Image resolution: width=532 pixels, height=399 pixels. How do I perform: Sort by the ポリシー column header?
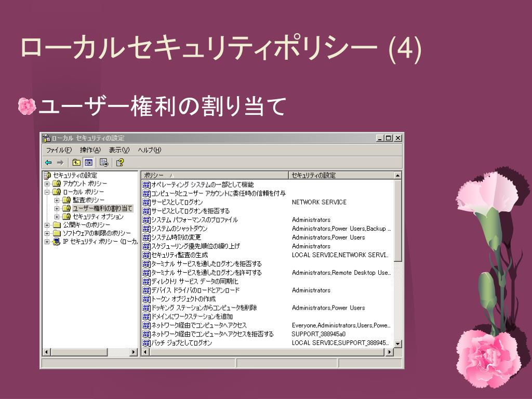point(215,176)
